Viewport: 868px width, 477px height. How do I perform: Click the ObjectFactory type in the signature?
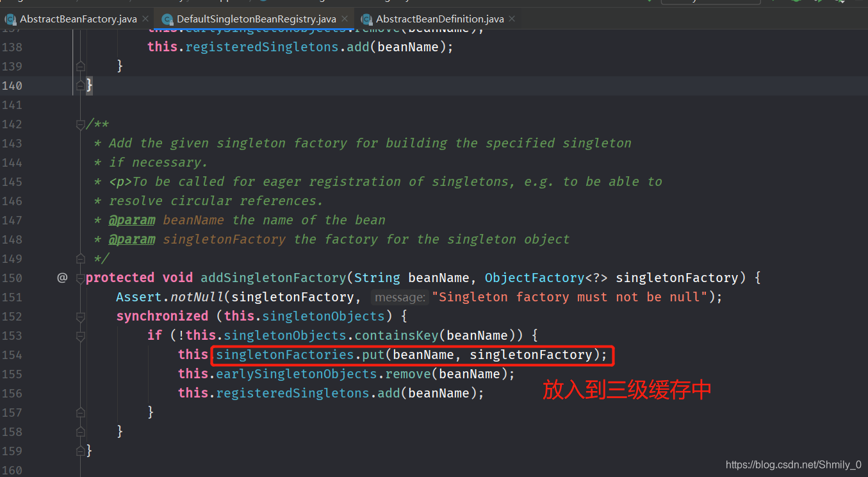(535, 278)
